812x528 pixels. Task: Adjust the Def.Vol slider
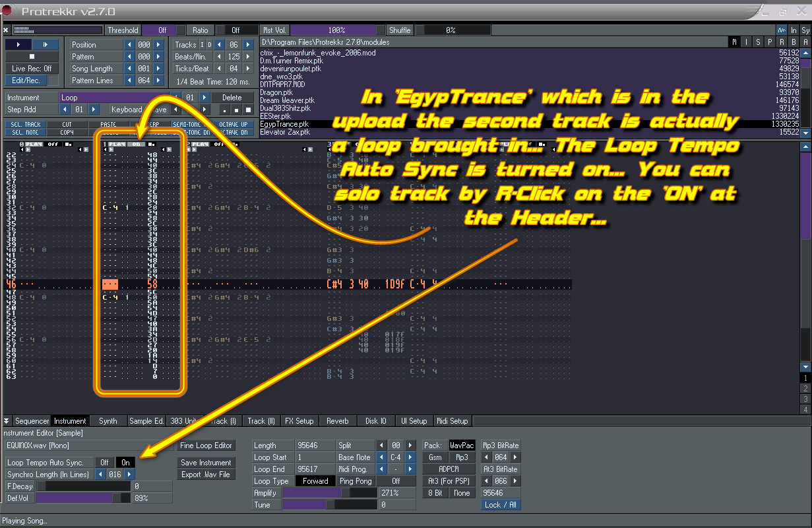pos(83,498)
